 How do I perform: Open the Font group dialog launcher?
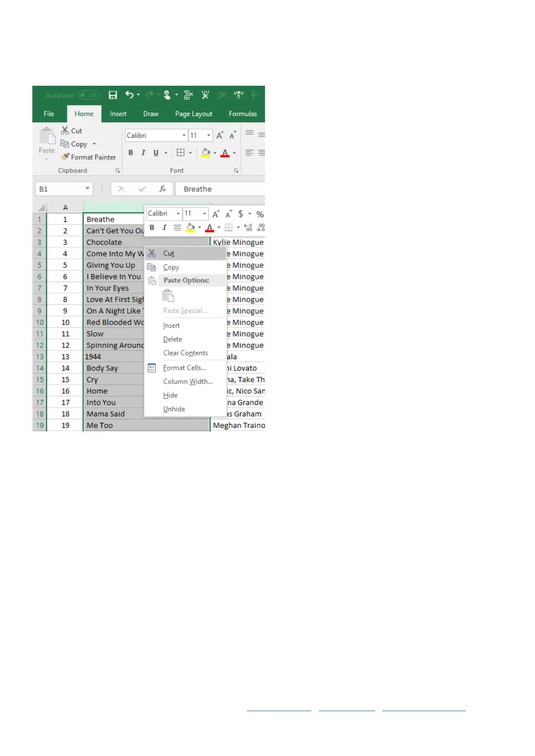pyautogui.click(x=236, y=171)
